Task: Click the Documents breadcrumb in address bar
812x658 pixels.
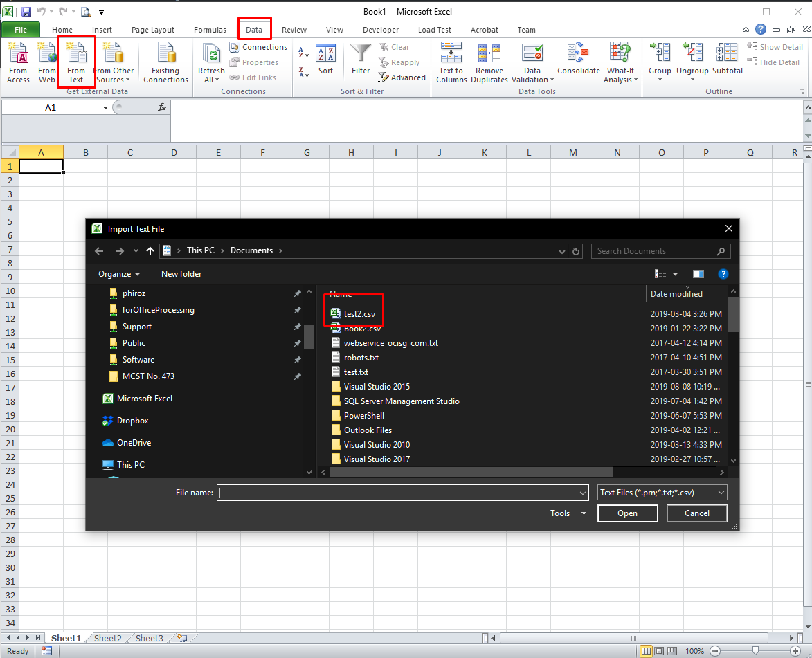Action: (251, 250)
